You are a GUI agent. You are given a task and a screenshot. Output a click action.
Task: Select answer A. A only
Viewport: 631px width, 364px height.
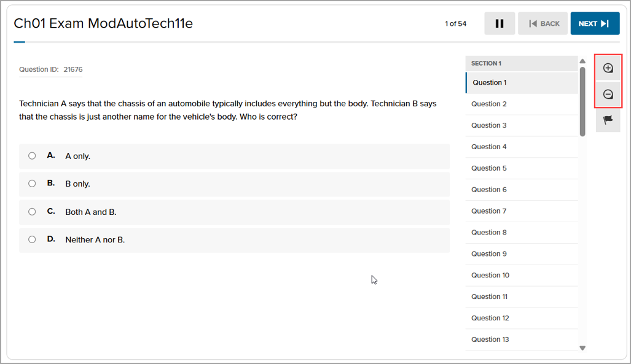tap(32, 156)
